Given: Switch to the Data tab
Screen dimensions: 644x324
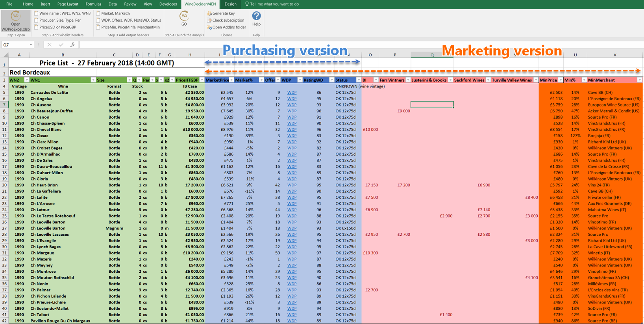Looking at the screenshot, I should 113,4.
